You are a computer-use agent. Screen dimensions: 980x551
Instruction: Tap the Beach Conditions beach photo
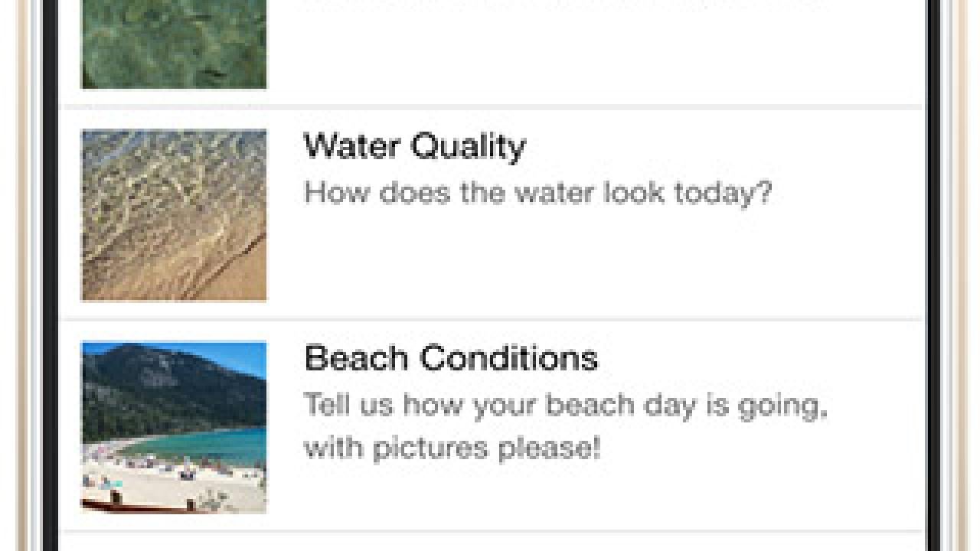(174, 429)
